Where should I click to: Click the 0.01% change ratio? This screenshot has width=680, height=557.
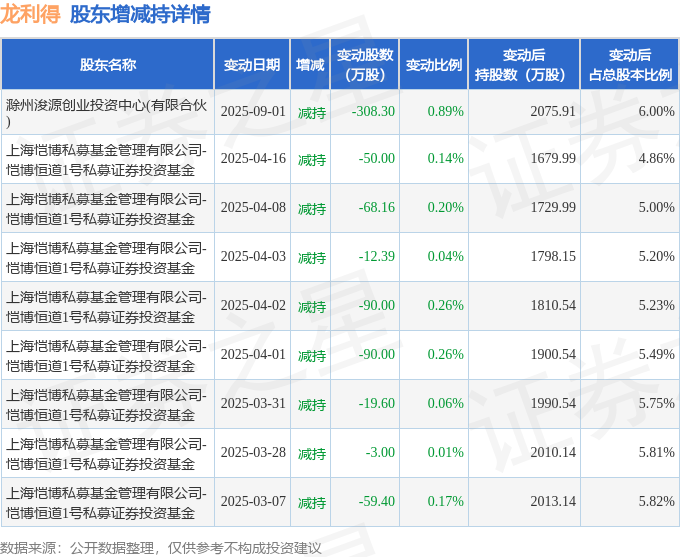[x=445, y=452]
